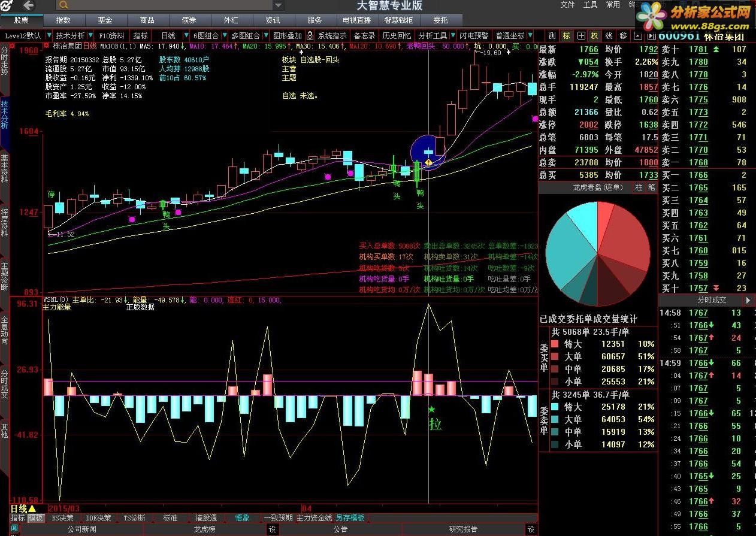Open the 工具 menu
The width and height of the screenshot is (756, 536).
tap(590, 5)
